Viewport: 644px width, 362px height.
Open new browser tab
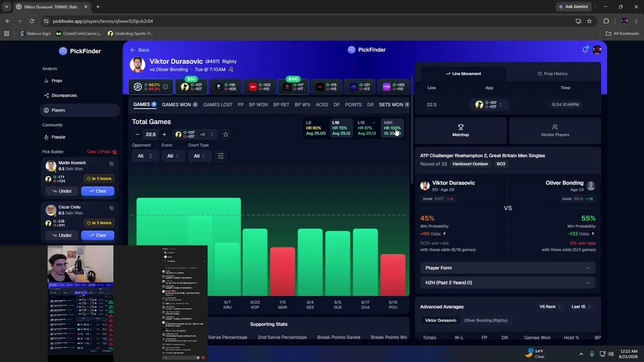pos(98,7)
